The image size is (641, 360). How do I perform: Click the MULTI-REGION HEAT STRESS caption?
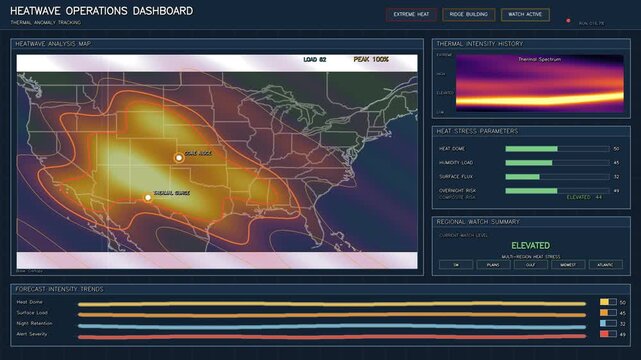click(531, 257)
